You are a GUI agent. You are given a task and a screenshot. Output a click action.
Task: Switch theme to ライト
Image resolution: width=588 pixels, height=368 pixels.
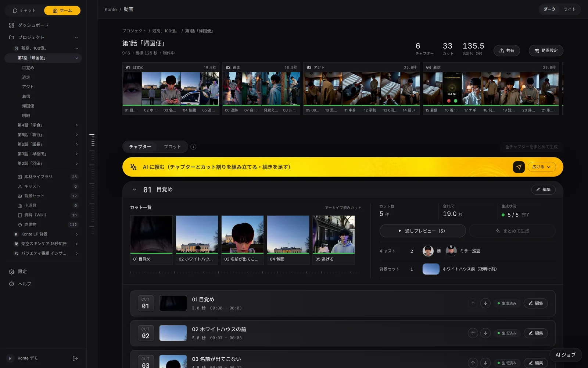tap(570, 10)
